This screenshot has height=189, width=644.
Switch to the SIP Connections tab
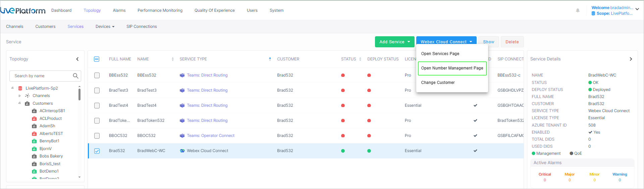[x=142, y=27]
